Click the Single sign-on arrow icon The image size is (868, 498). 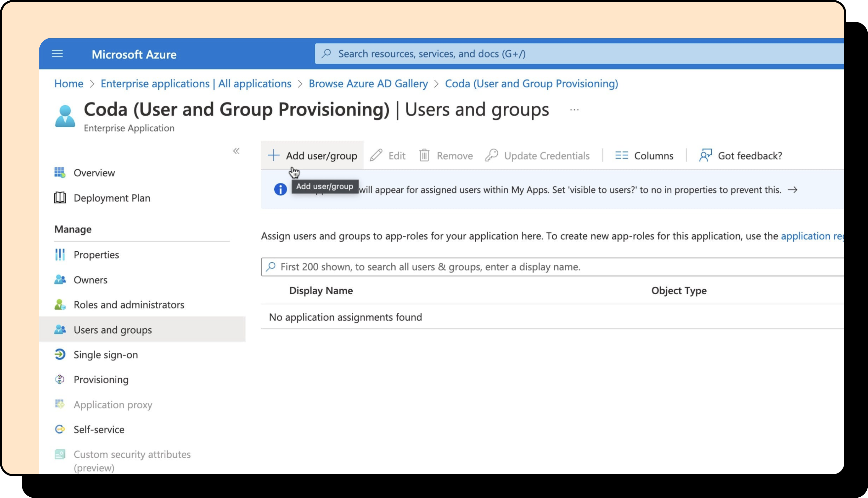[x=60, y=354]
